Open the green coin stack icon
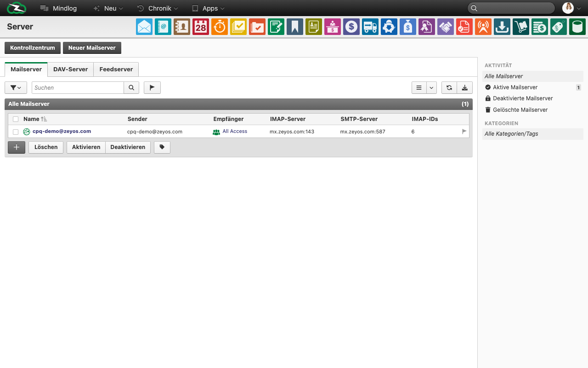The width and height of the screenshot is (588, 368). [540, 27]
